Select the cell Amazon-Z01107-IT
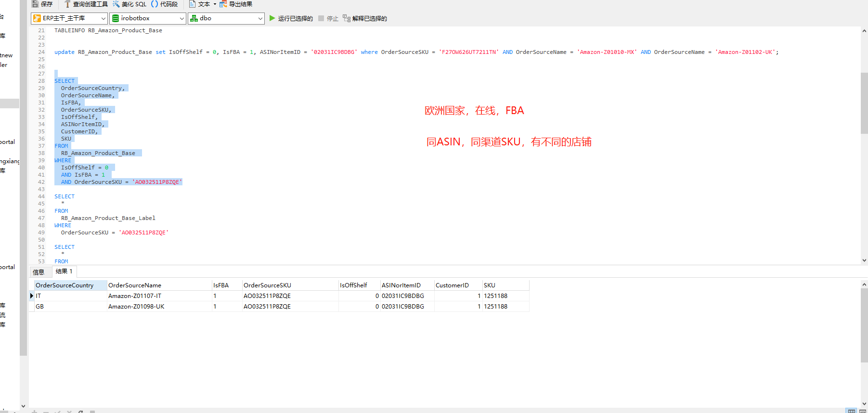Screen dimensions: 868x413 tap(159, 296)
